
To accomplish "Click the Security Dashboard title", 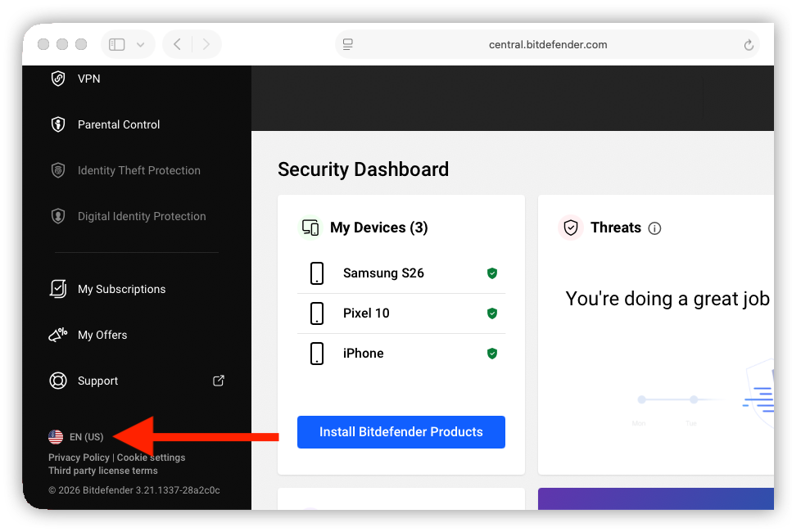I will (363, 169).
